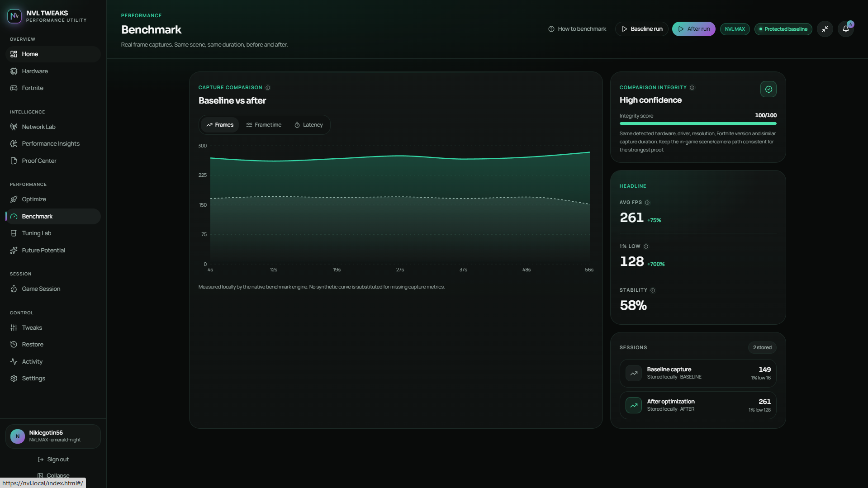Viewport: 868px width, 488px height.
Task: Click the Fortnite gamepad icon
Action: (14, 88)
